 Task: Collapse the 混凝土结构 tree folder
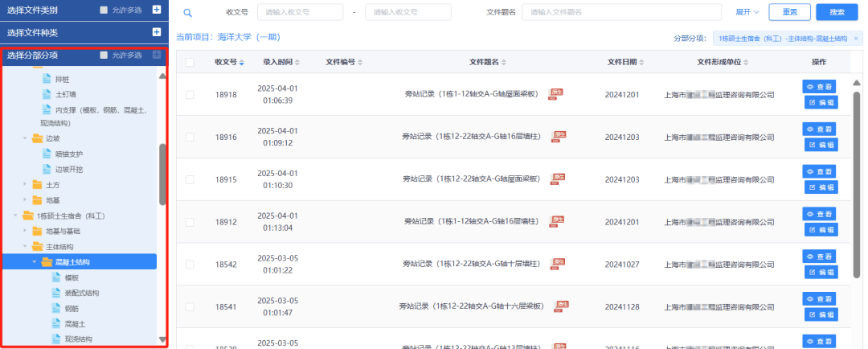point(34,262)
